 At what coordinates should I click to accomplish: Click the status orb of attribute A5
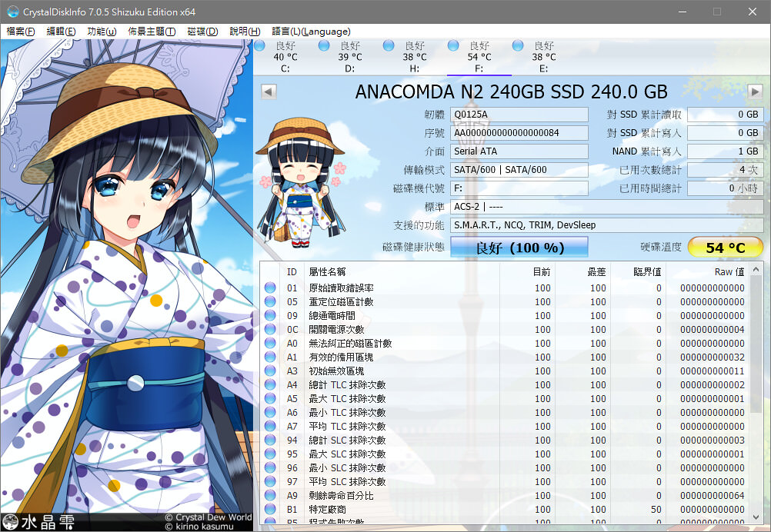tap(270, 398)
